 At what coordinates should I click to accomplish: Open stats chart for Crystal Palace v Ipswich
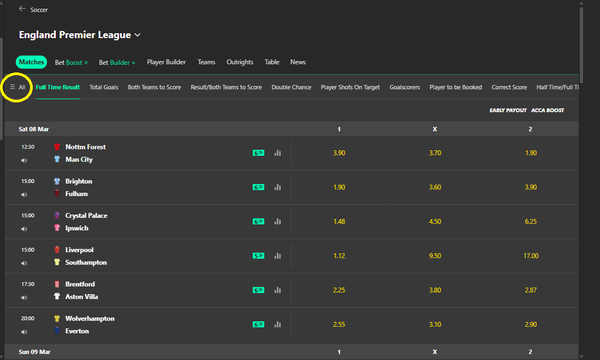click(278, 222)
